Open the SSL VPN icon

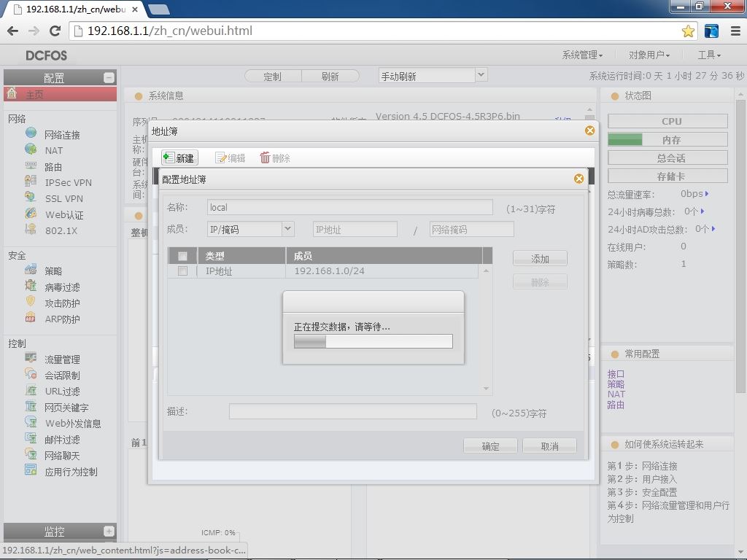click(31, 197)
